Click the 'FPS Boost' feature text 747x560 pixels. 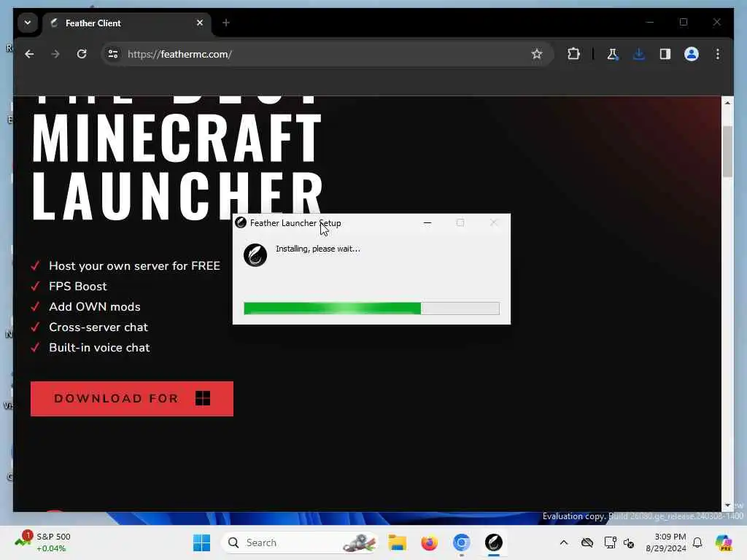pos(77,286)
